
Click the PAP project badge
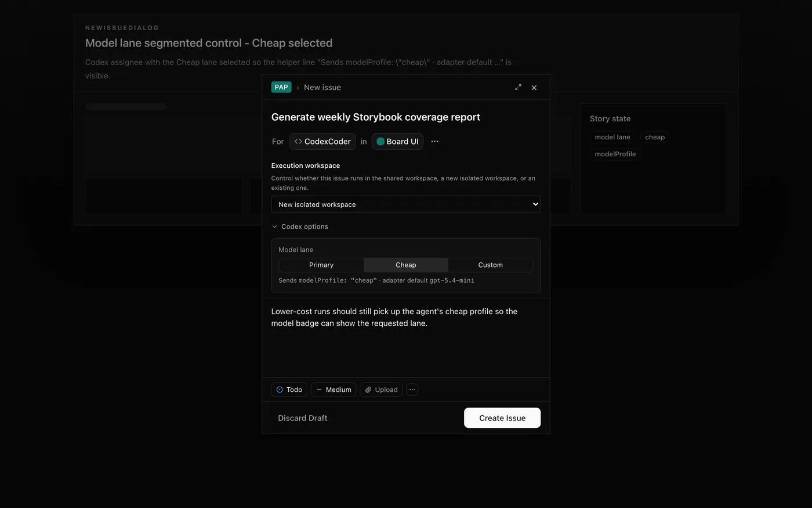(x=281, y=87)
